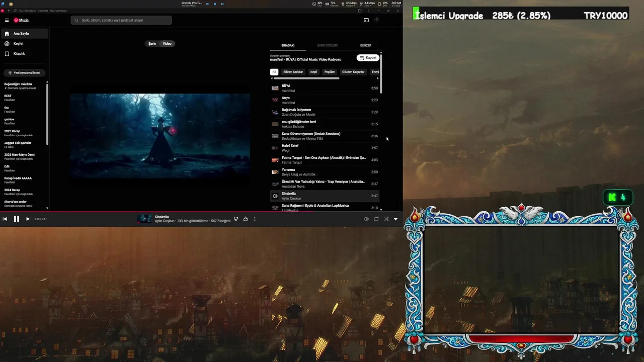Viewport: 644px width, 362px height.
Task: Select the Bilinen Şarkılar filter chip
Action: [293, 72]
